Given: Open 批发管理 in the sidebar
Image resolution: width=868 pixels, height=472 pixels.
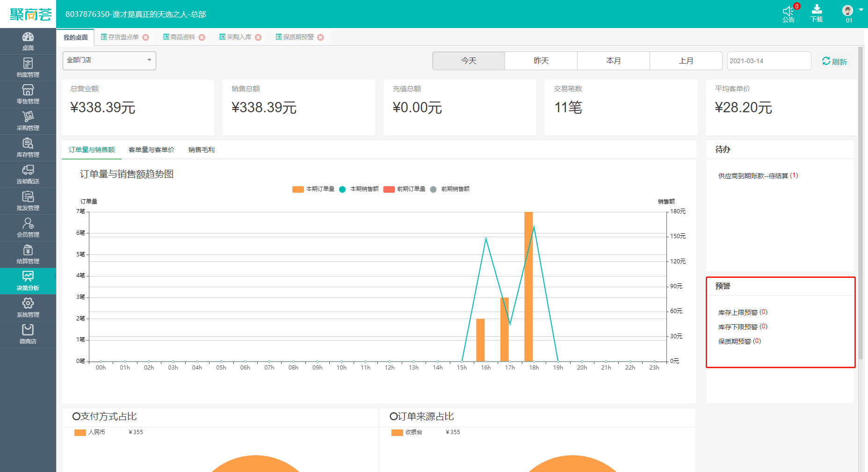Looking at the screenshot, I should point(28,201).
